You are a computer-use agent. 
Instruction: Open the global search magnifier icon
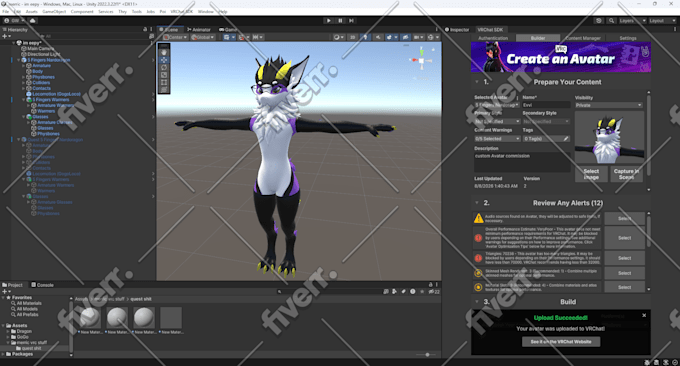click(x=611, y=20)
